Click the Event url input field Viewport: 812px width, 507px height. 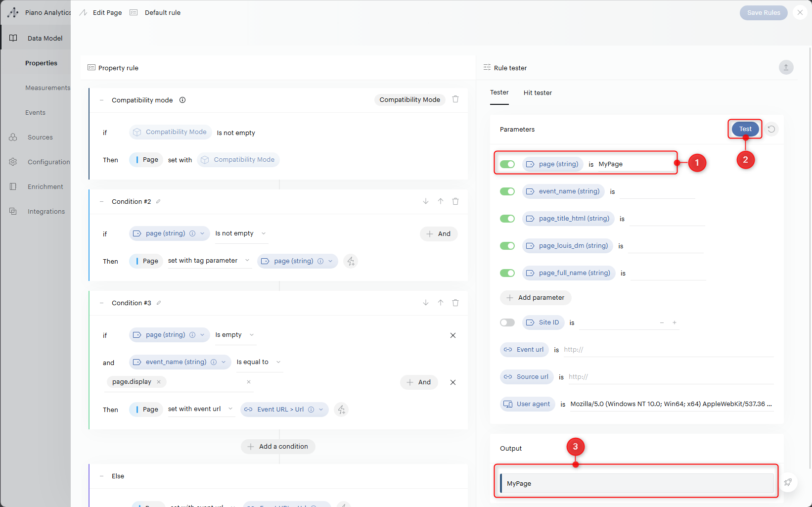point(668,350)
